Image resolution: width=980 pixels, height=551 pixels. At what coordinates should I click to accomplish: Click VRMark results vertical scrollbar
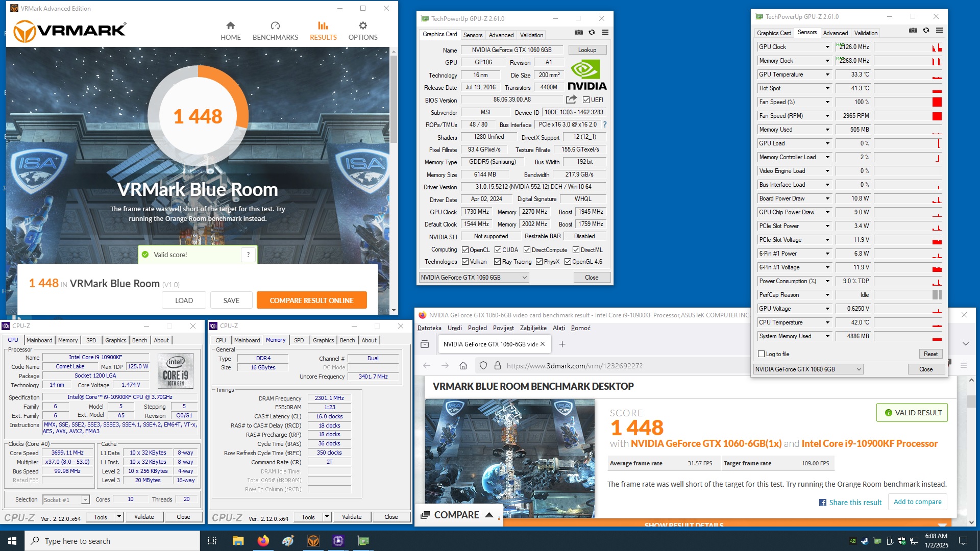tap(394, 99)
